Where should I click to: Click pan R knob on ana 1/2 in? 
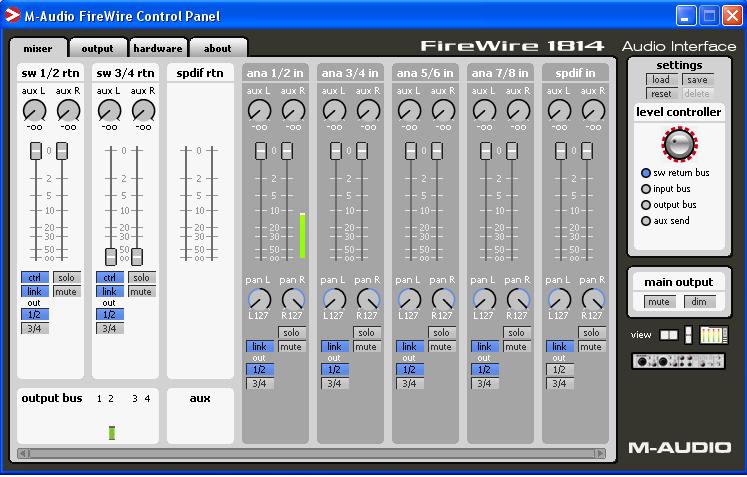click(x=293, y=300)
